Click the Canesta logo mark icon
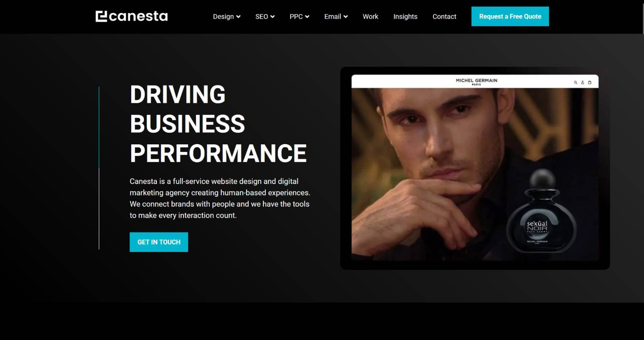This screenshot has width=644, height=340. point(101,16)
